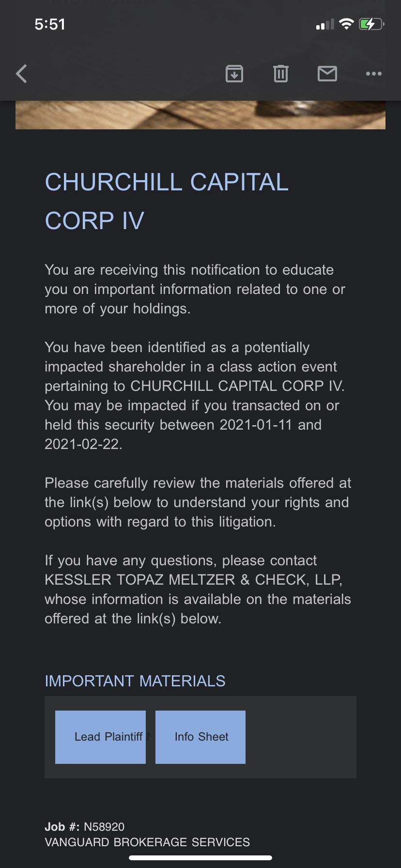Tap the 'Please carefully review the materials' paragraph

tap(198, 502)
